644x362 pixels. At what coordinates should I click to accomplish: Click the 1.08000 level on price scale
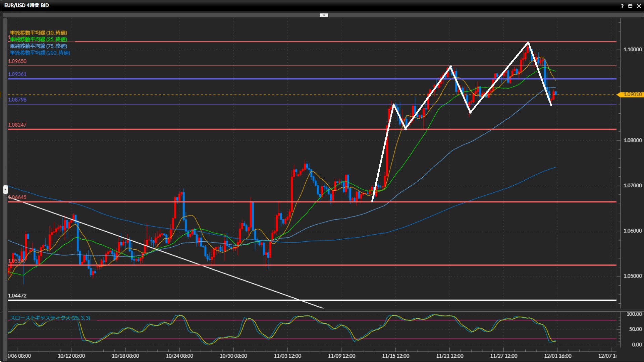(632, 140)
